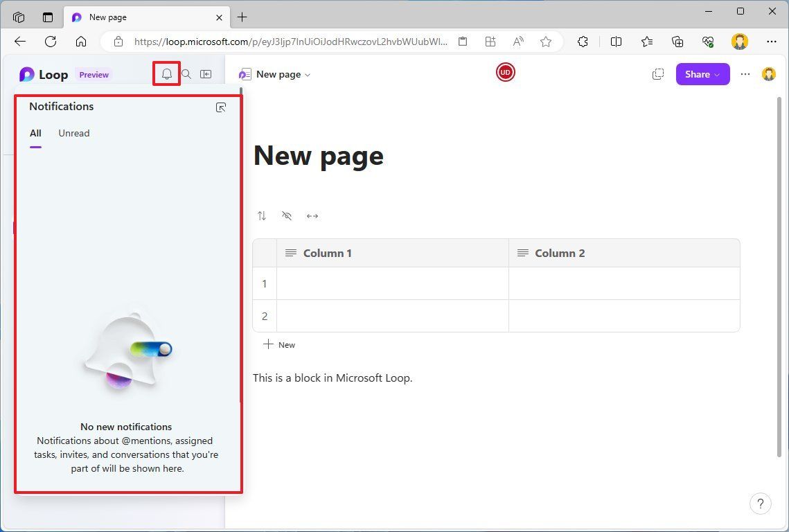Select the sort icon above the table
789x532 pixels.
pos(262,215)
